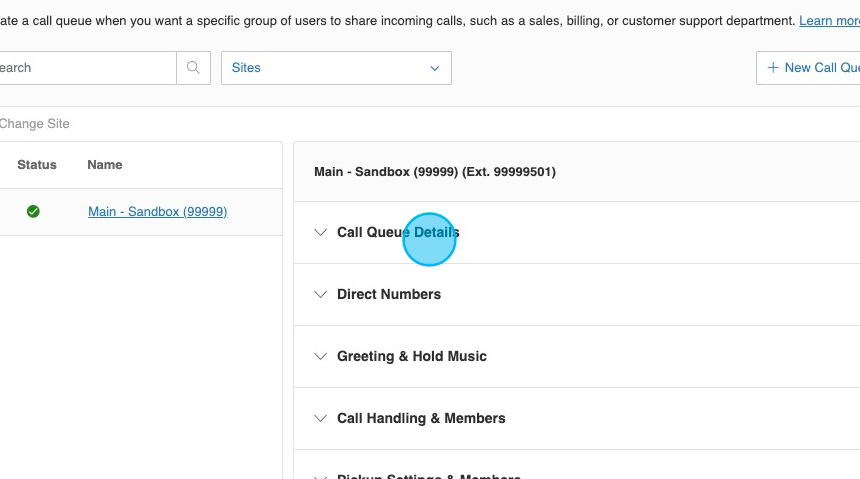The height and width of the screenshot is (479, 860).
Task: Expand the Call Queue Details section
Action: click(x=398, y=233)
